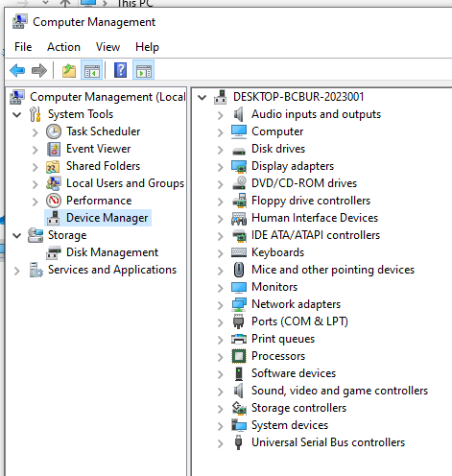
Task: Click the blue Back arrow toolbar icon
Action: pos(17,70)
